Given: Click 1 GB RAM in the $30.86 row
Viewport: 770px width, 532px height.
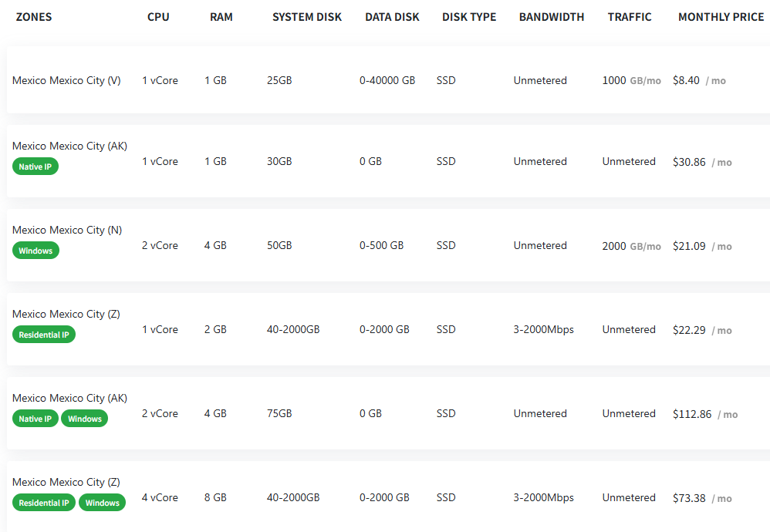Looking at the screenshot, I should click(215, 161).
